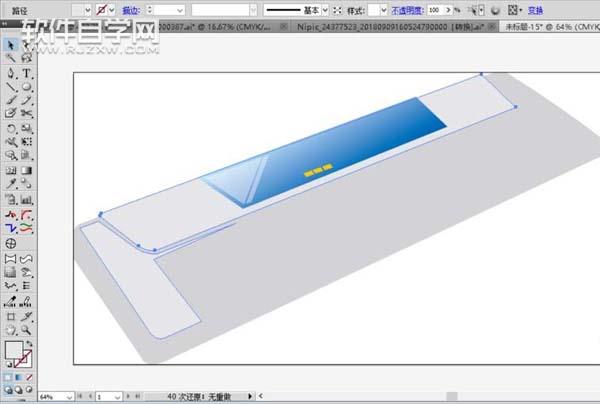The width and height of the screenshot is (600, 404).
Task: Select the Warp tool
Action: (x=10, y=142)
